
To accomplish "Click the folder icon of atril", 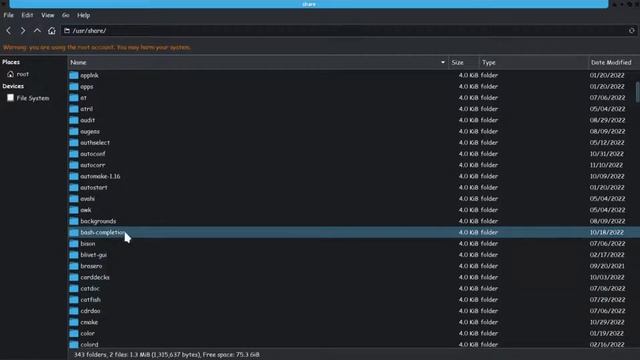I will pyautogui.click(x=73, y=109).
